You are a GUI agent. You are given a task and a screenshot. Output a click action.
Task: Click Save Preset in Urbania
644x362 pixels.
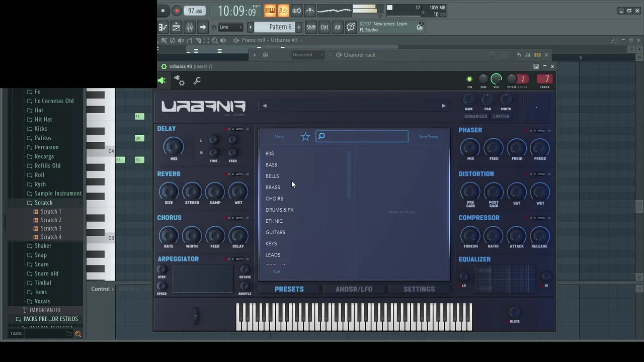click(x=429, y=136)
